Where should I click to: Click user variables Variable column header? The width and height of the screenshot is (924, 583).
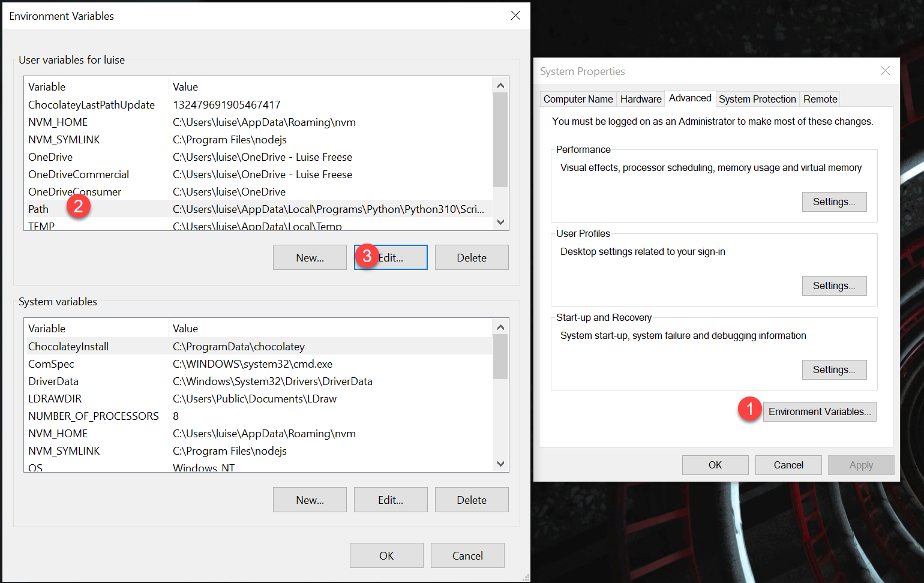(97, 86)
